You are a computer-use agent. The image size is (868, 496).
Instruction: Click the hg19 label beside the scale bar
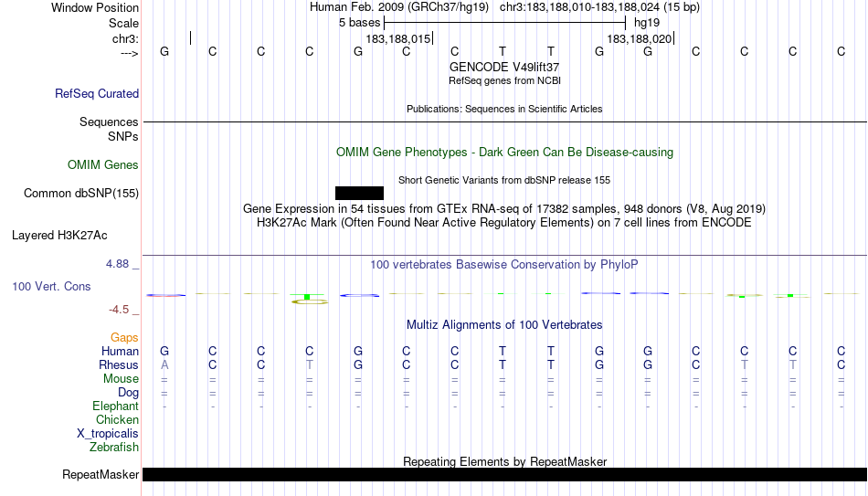647,23
